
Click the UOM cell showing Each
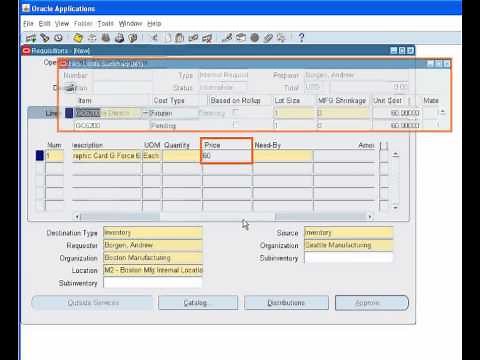pyautogui.click(x=152, y=156)
